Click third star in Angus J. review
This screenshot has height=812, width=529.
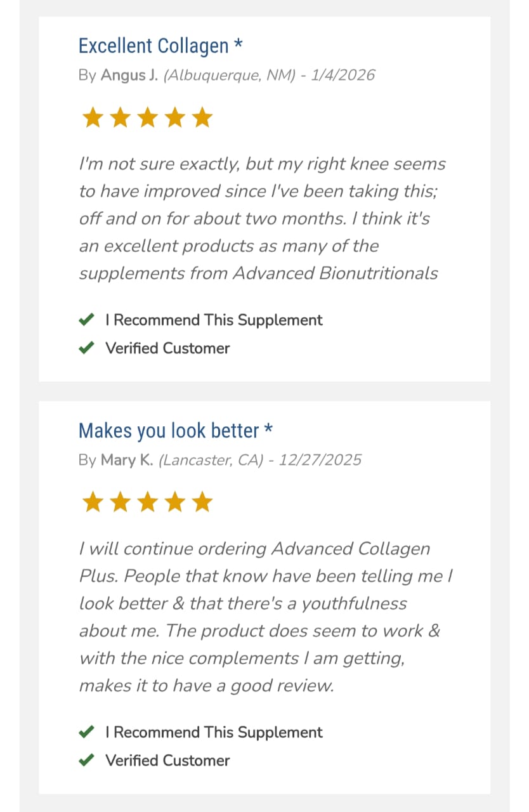pyautogui.click(x=147, y=118)
